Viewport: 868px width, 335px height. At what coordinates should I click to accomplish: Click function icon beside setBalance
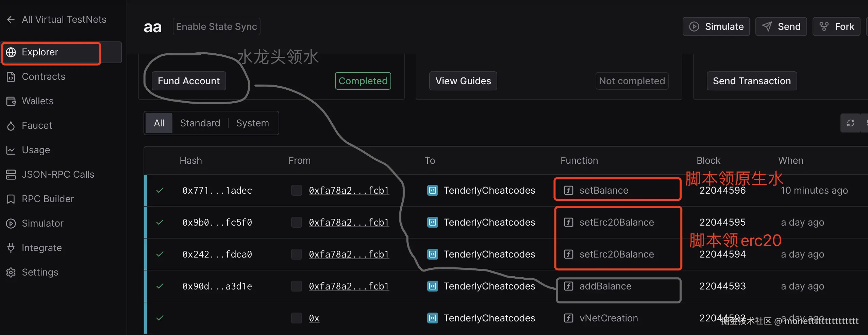pyautogui.click(x=569, y=190)
